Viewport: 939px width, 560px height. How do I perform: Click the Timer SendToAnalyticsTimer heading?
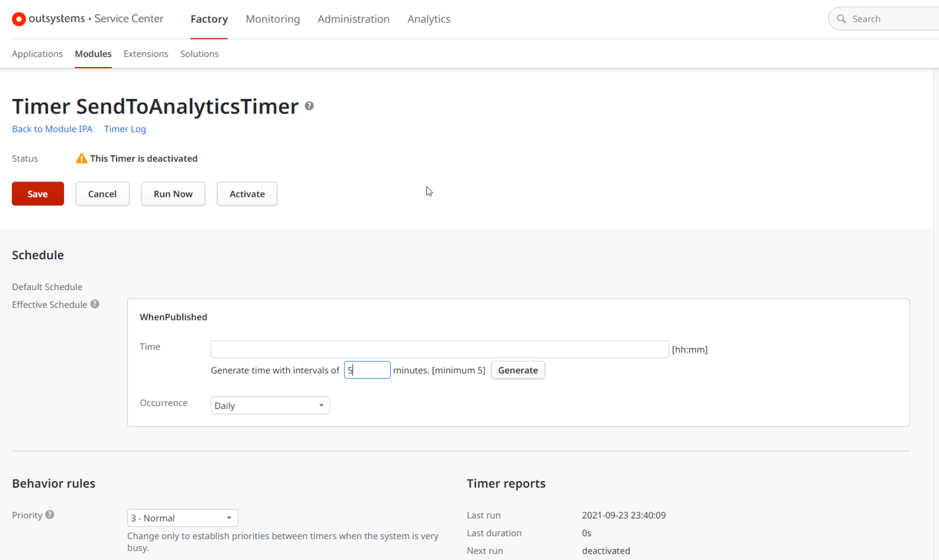tap(155, 106)
